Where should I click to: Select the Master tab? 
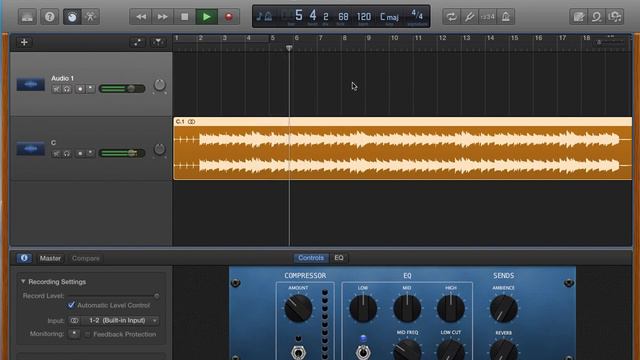point(50,258)
